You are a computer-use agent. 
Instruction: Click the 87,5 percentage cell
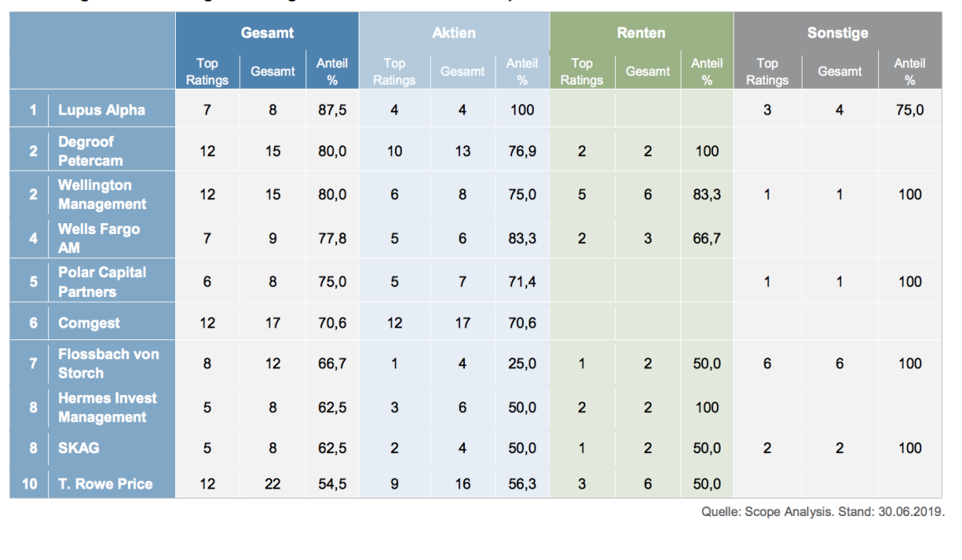tap(332, 110)
